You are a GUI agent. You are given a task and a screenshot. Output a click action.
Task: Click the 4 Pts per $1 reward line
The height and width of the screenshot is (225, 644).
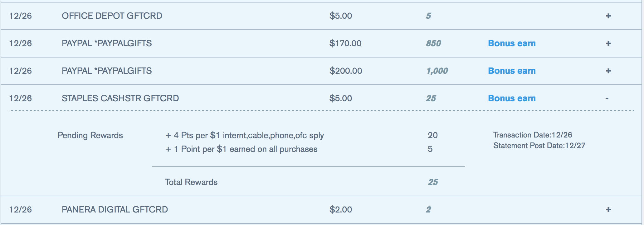click(244, 135)
